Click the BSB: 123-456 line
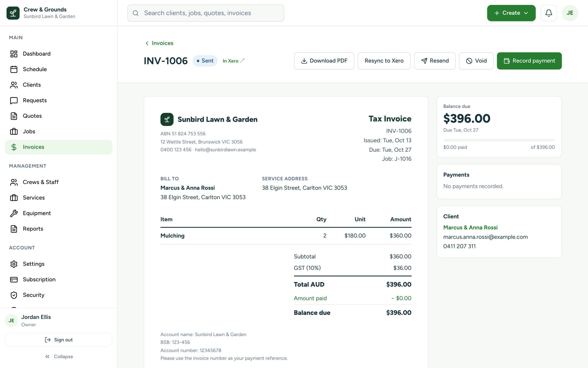The image size is (588, 368). pos(175,342)
